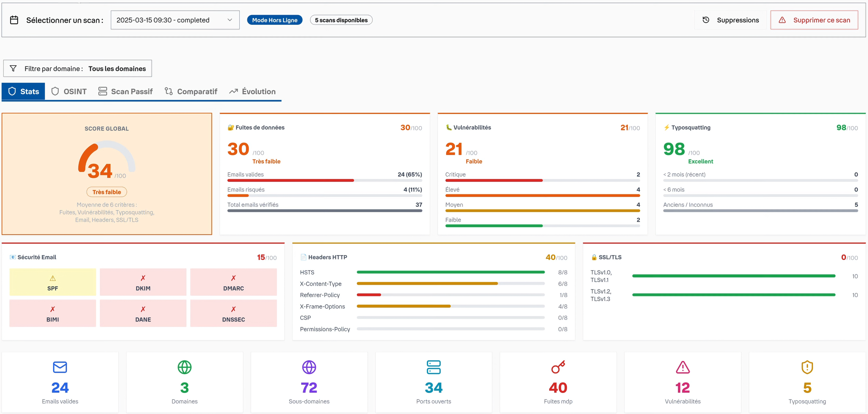
Task: Click the Ports ouverts server icon
Action: click(x=433, y=367)
